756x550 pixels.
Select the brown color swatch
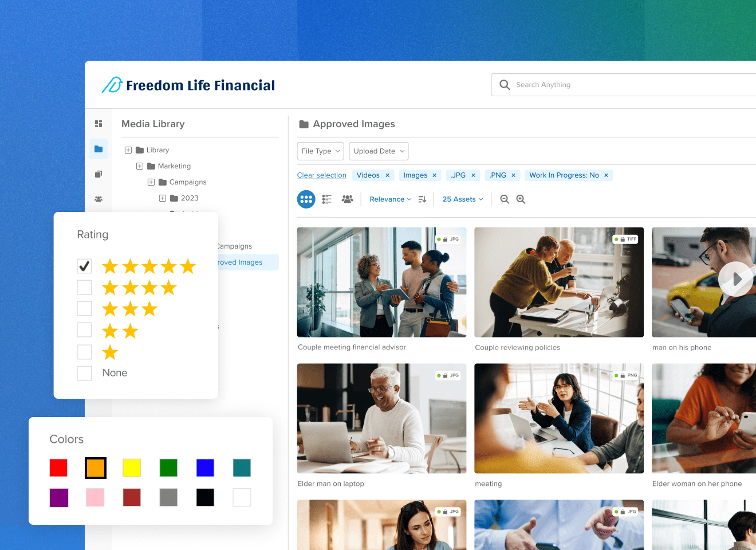pyautogui.click(x=132, y=498)
